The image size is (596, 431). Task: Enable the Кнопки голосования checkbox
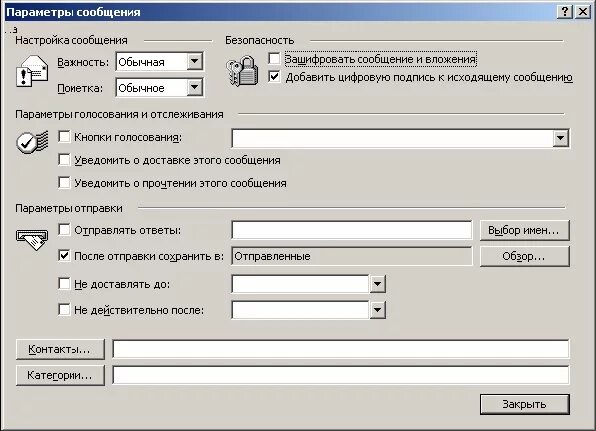coord(64,136)
